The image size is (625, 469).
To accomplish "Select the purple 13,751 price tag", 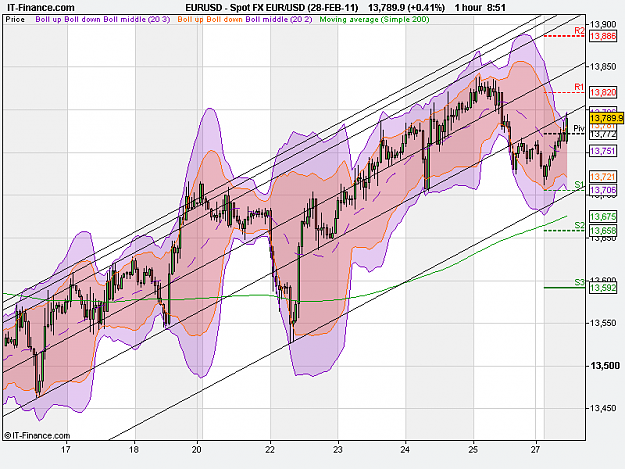I will 603,151.
